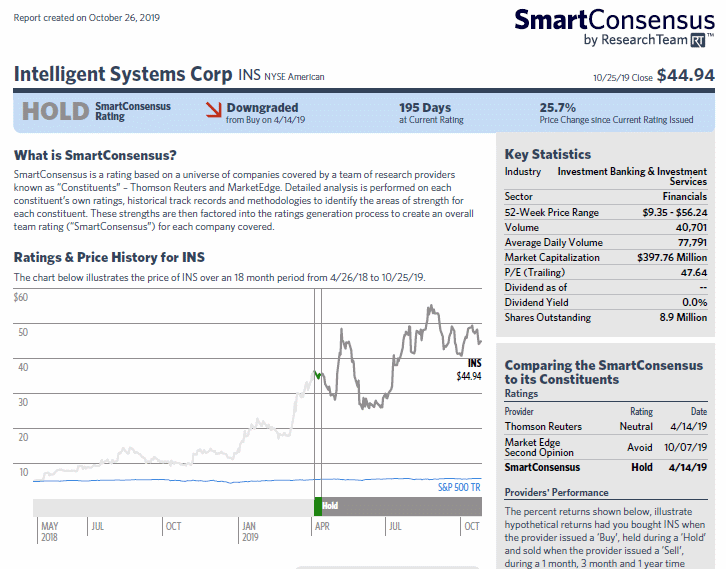The height and width of the screenshot is (569, 726).
Task: Click the 'Hold' rating in SmartConsensus row
Action: pos(642,467)
